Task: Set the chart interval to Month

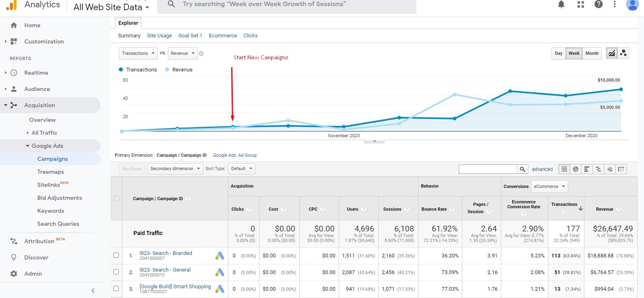Action: click(x=592, y=54)
